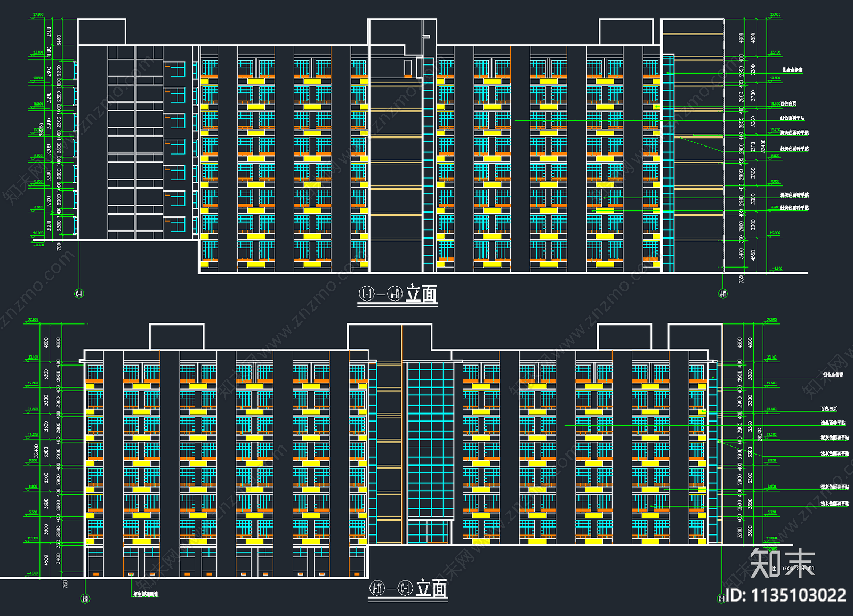Select the 700 dimension below upper elevation's left

point(59,246)
